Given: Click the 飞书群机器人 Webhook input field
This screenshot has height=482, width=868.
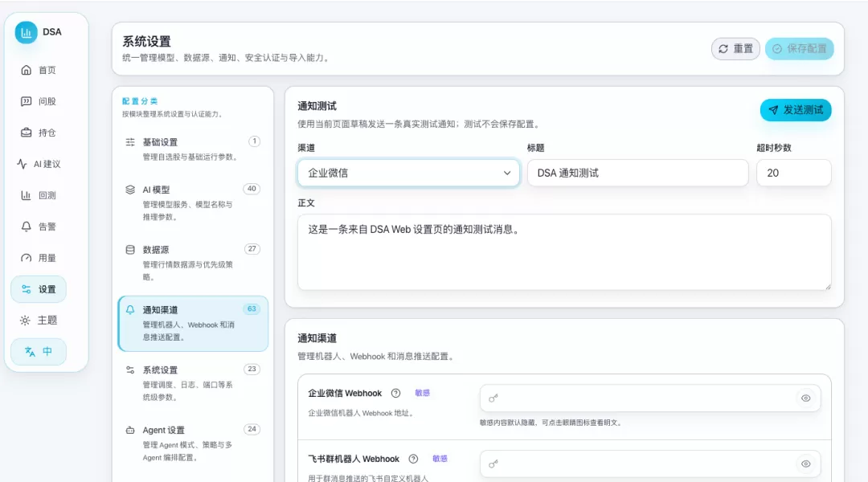Looking at the screenshot, I should [x=650, y=464].
